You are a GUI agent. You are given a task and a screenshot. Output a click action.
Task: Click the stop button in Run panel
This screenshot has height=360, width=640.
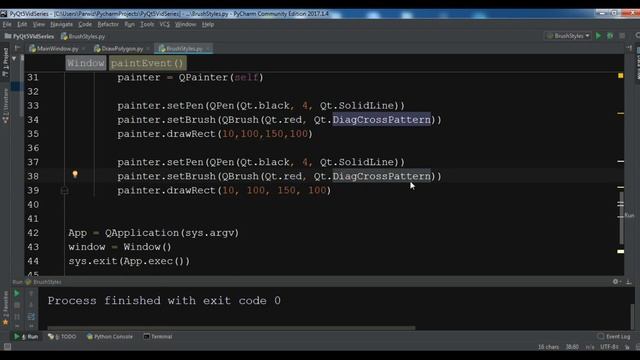pos(17,305)
